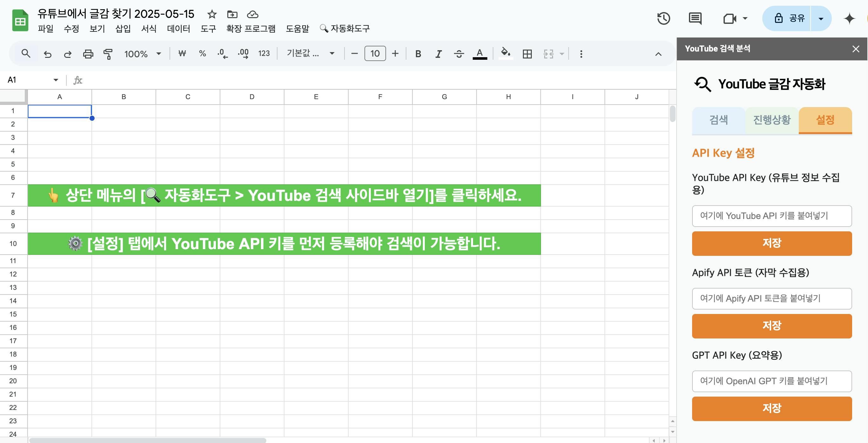Toggle bold formatting
868x443 pixels.
[x=418, y=54]
